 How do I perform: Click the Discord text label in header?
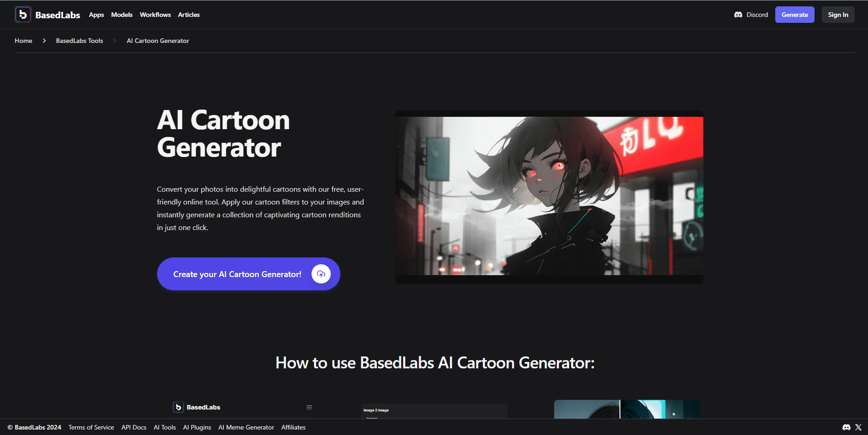[757, 15]
